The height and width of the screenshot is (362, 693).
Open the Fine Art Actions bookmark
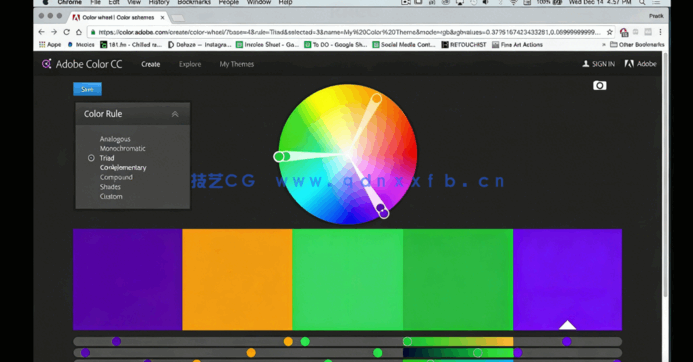click(518, 45)
